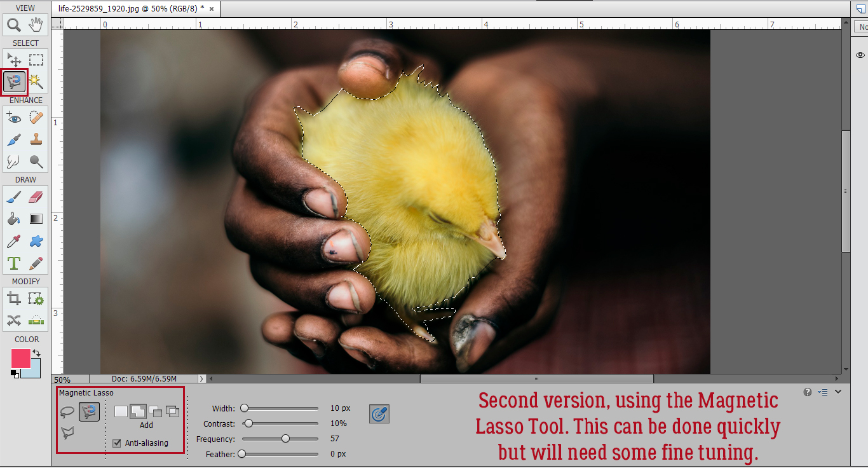Viewport: 868px width, 468px height.
Task: Select the Smart Brush tool
Action: [14, 140]
